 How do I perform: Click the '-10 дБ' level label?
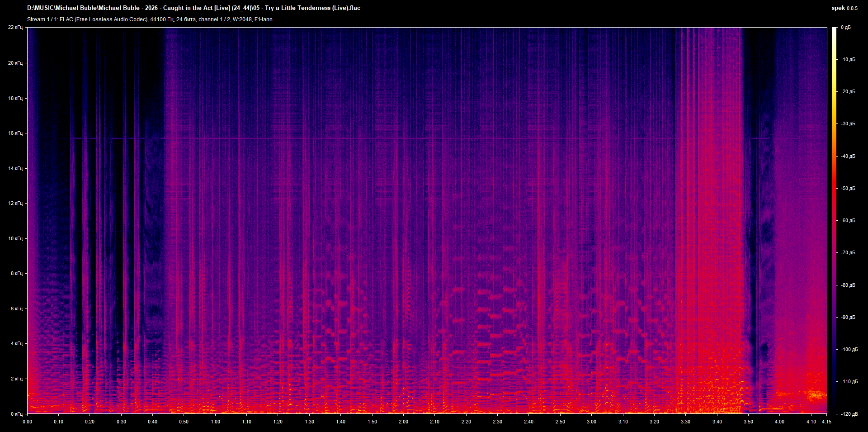pyautogui.click(x=848, y=60)
